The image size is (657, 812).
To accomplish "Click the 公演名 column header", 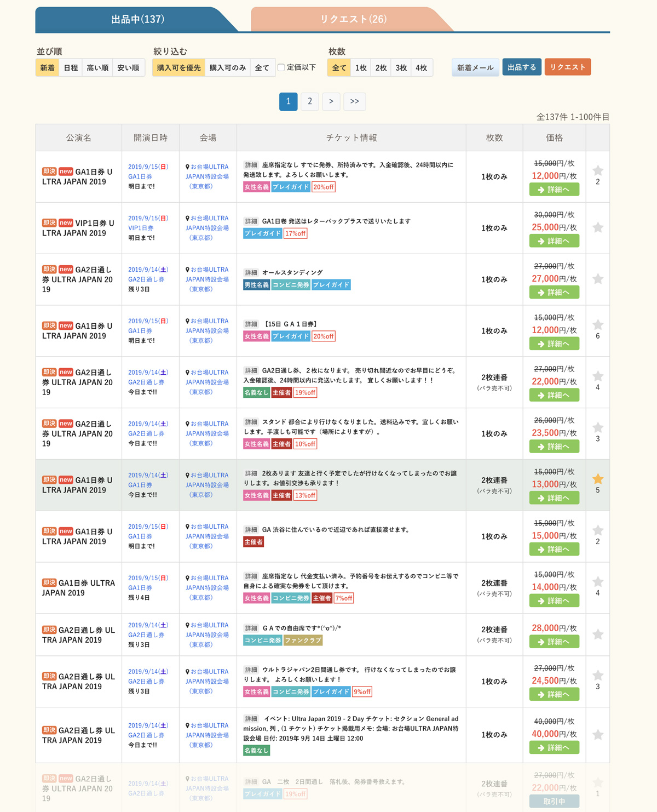I will 79,138.
